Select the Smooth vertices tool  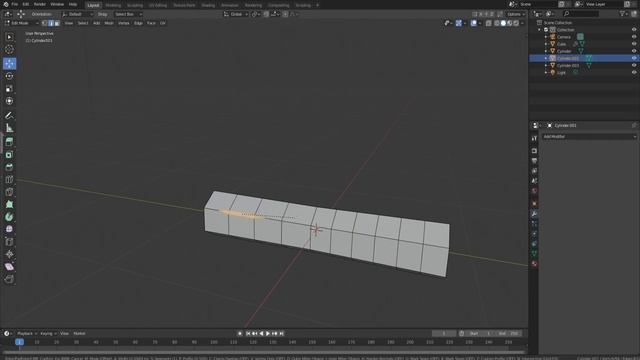click(9, 229)
